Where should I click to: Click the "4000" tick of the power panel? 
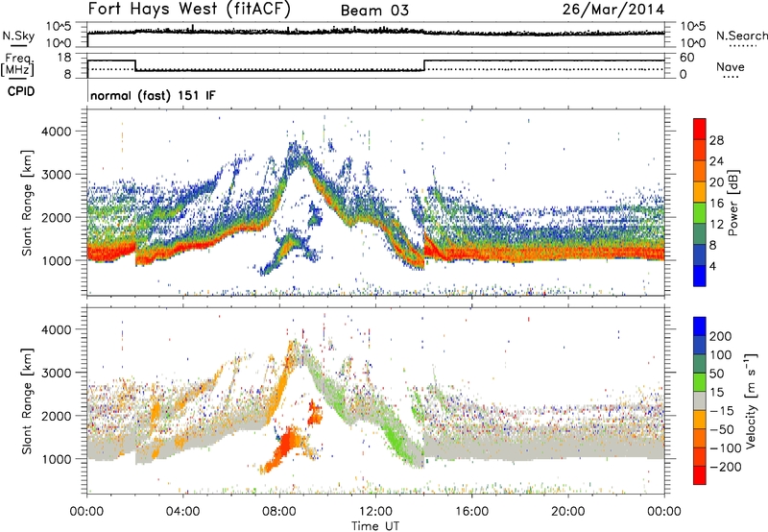pos(56,132)
